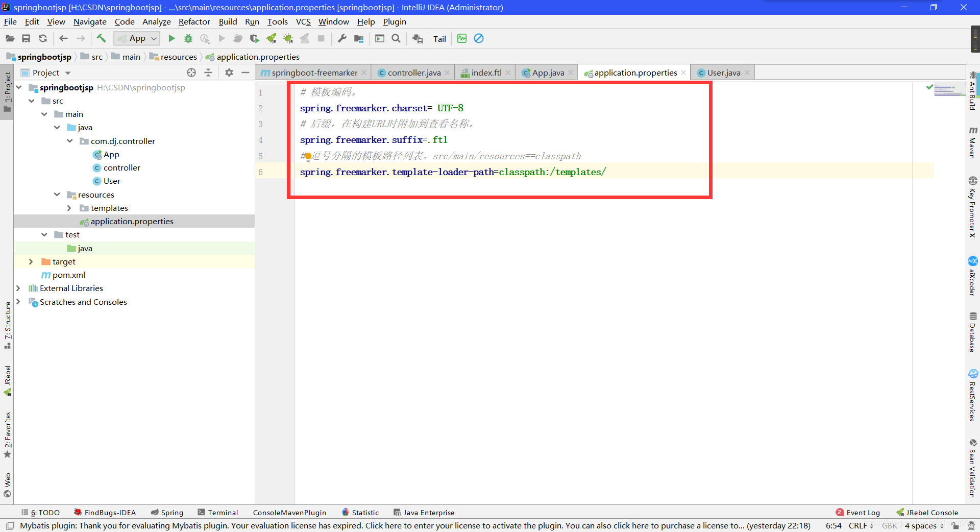The width and height of the screenshot is (980, 532).
Task: Click the Open folder toolbar icon
Action: click(10, 39)
